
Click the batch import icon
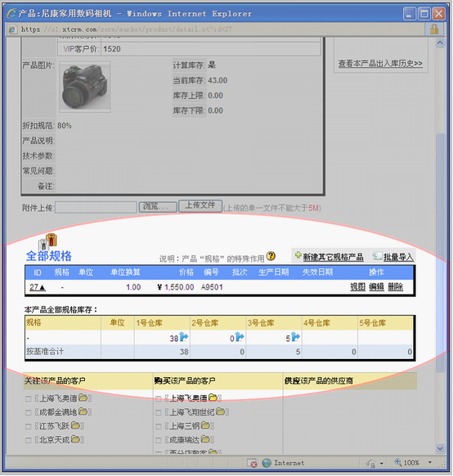click(377, 256)
